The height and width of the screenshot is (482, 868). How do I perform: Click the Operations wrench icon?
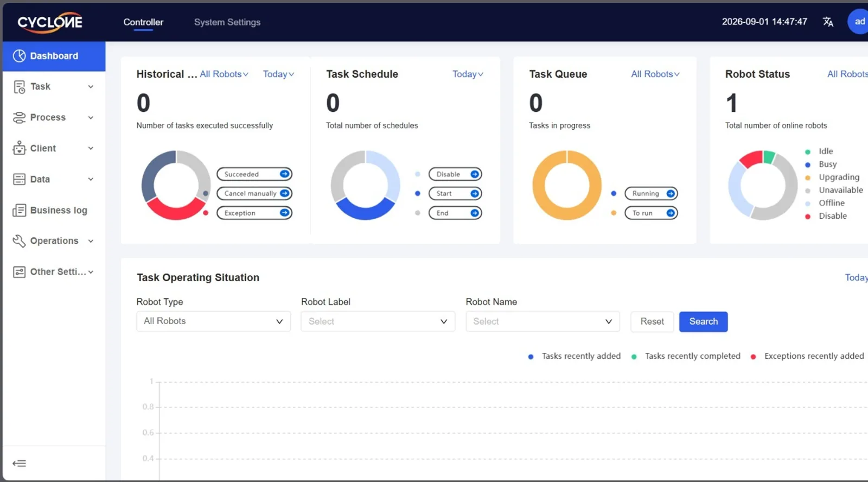pos(20,241)
